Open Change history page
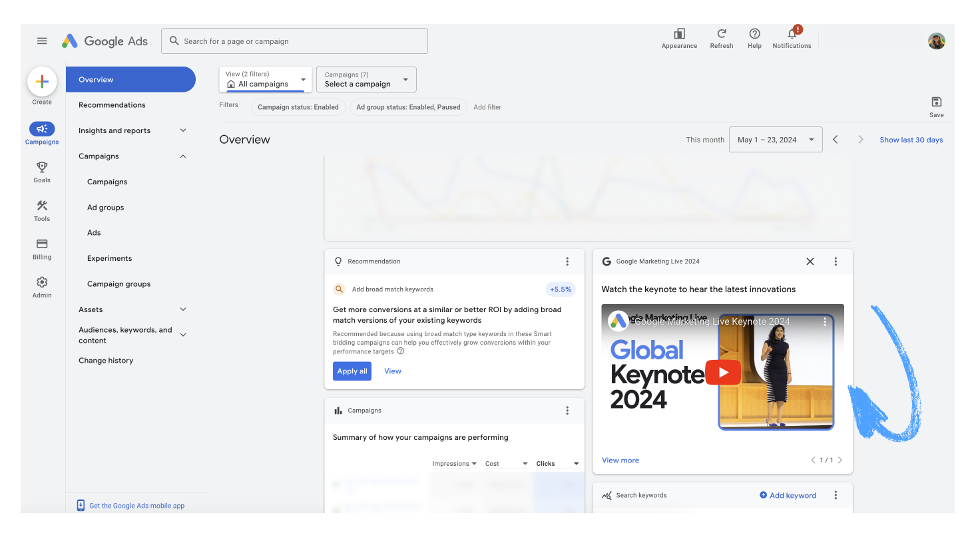 [106, 361]
